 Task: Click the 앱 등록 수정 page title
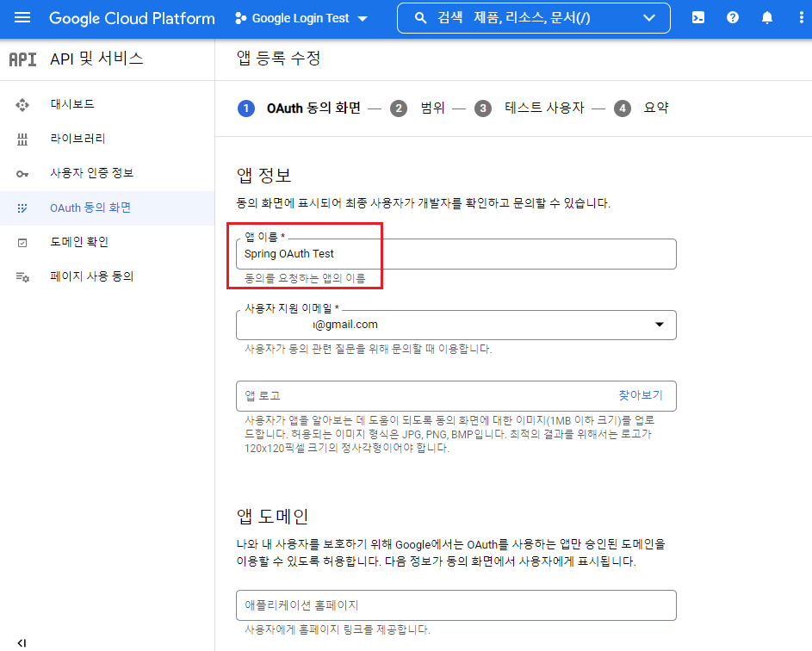[x=279, y=58]
